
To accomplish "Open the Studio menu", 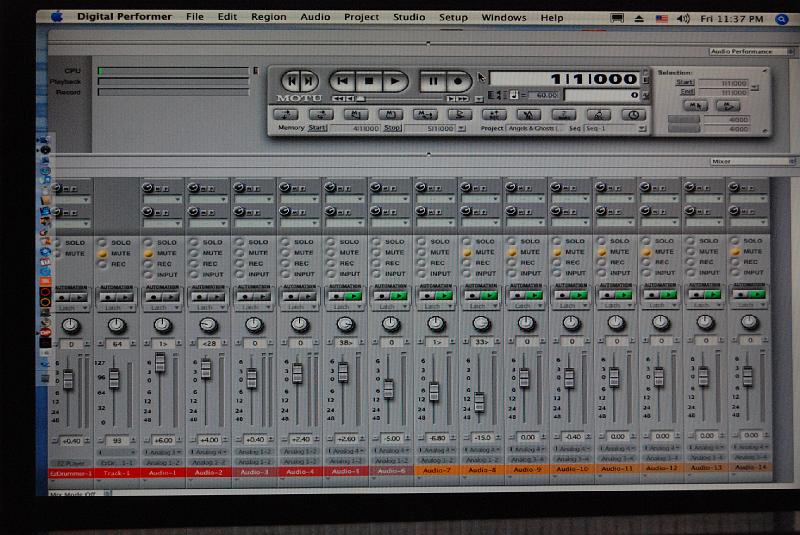I will (409, 17).
